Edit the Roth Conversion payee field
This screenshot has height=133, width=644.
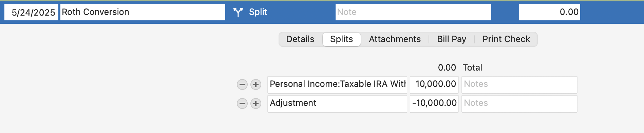coord(143,12)
